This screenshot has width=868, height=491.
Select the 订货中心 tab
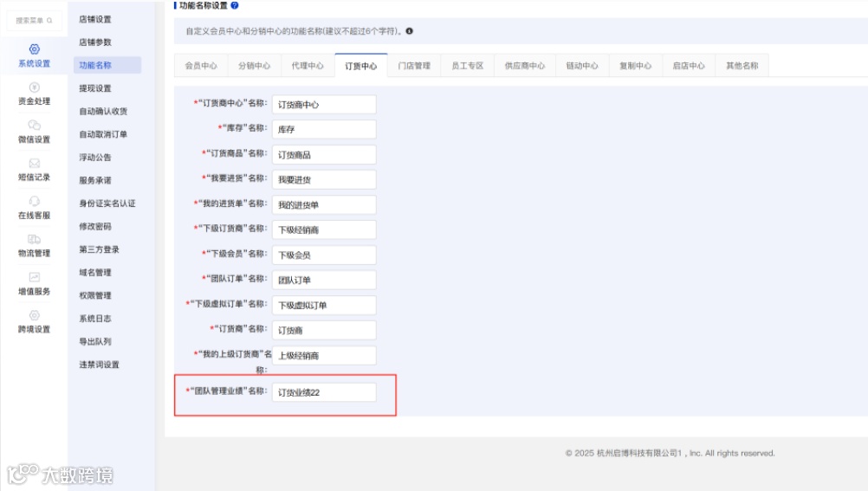point(361,65)
